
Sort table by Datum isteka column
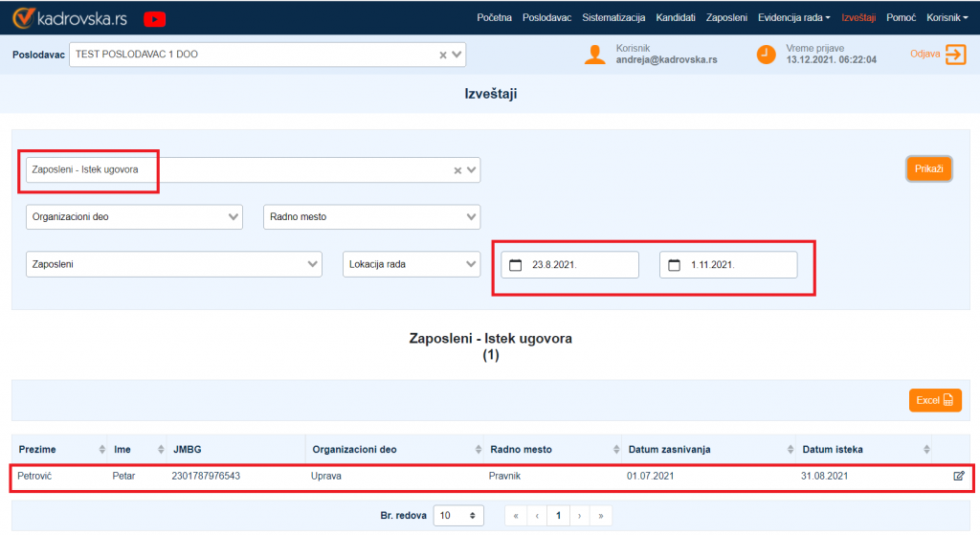tap(925, 450)
